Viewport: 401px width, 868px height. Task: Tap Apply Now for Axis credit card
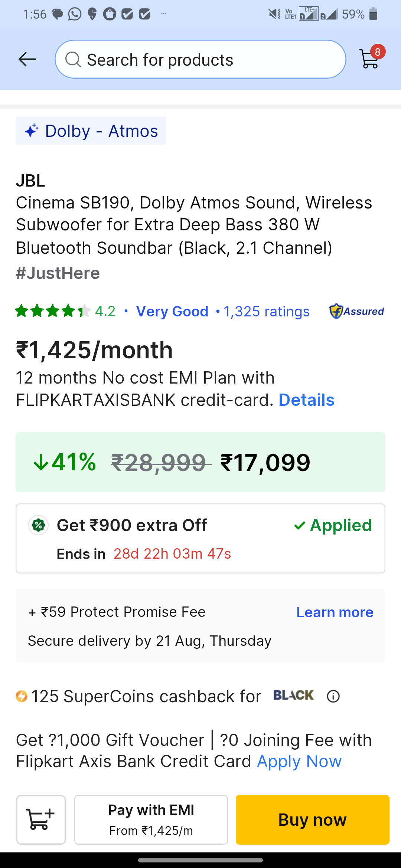click(299, 761)
